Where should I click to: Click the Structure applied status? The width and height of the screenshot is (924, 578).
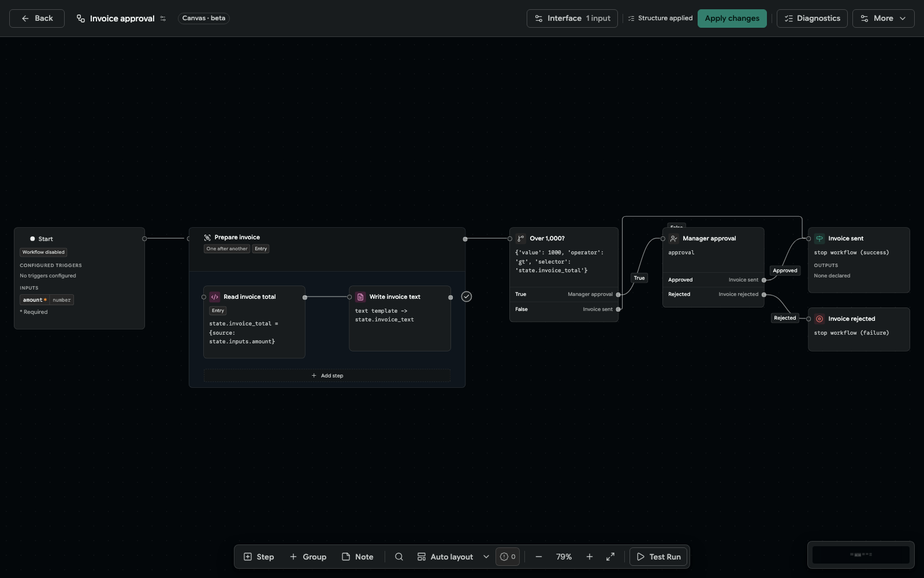click(660, 18)
